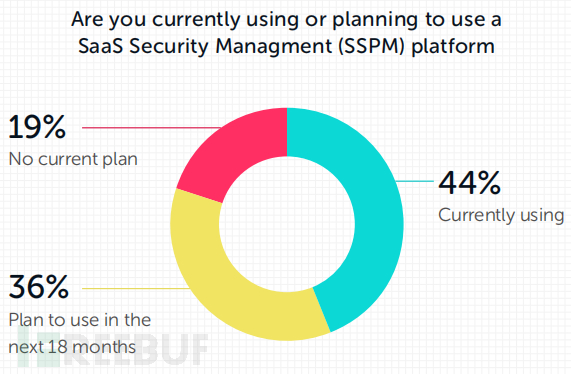571x374 pixels.
Task: Click the red leader line to 19%
Action: [x=151, y=127]
